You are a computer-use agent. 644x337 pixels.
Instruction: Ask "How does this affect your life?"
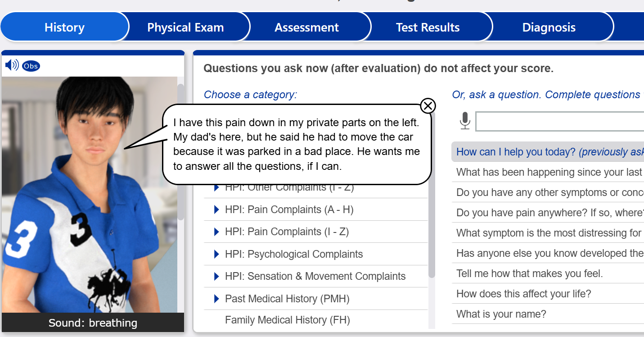523,294
